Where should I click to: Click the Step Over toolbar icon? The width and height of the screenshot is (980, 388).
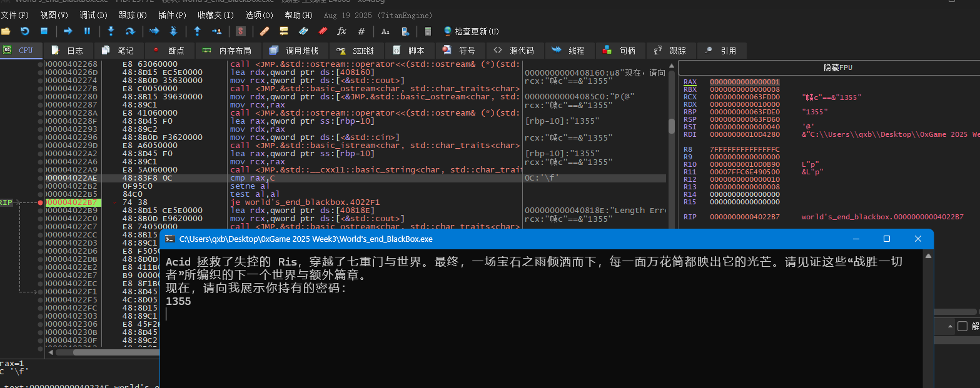coord(130,31)
